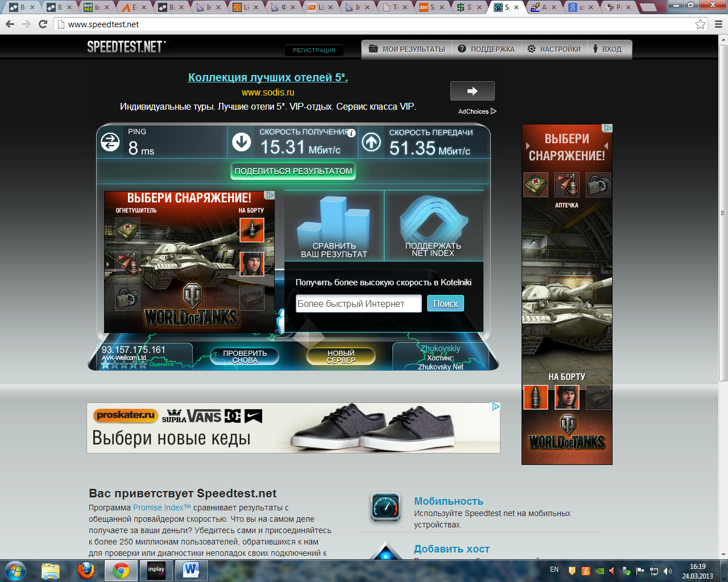This screenshot has height=582, width=728.
Task: Click the shell ammo icon in the right sidebar ad
Action: [536, 397]
